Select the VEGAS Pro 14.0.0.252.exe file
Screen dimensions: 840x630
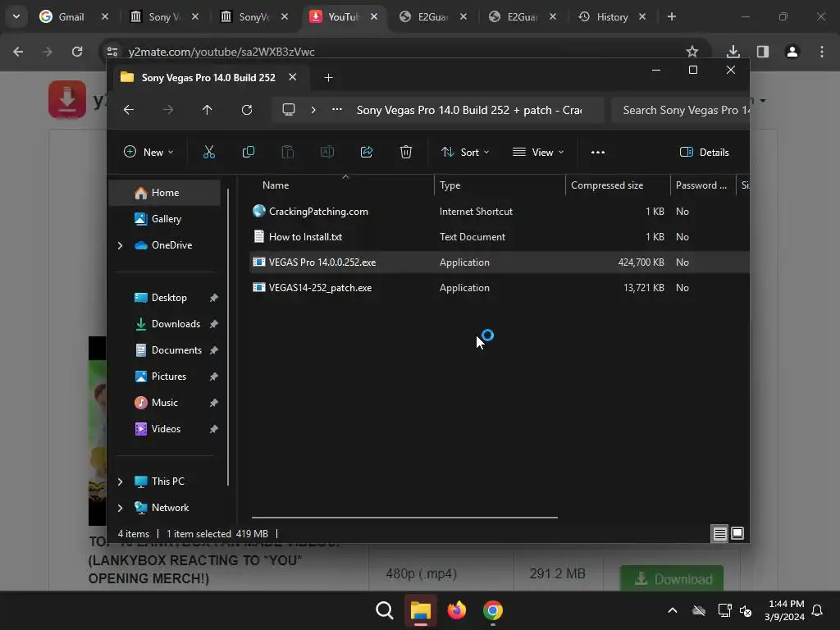[x=499, y=262]
